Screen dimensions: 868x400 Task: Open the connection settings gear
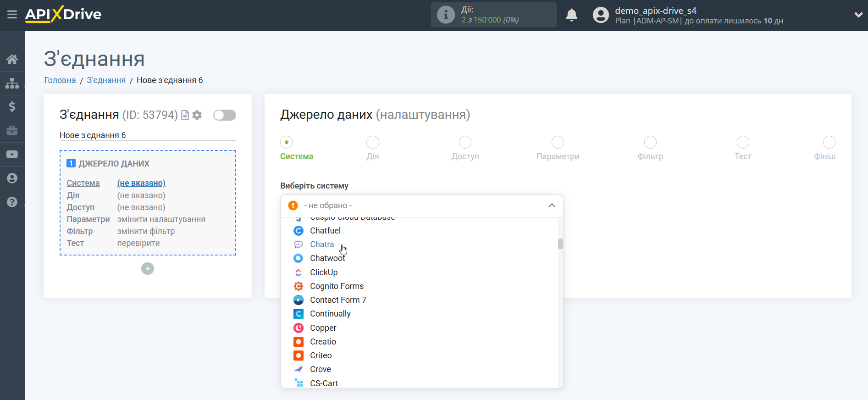(x=197, y=115)
